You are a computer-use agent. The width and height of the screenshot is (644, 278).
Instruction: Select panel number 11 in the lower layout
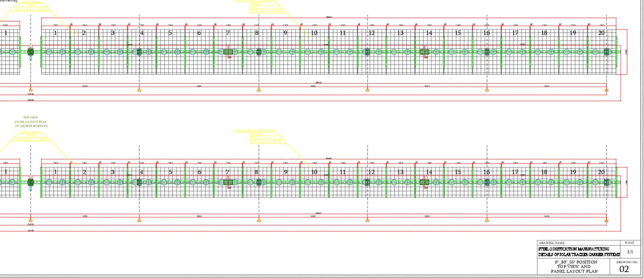(x=342, y=172)
